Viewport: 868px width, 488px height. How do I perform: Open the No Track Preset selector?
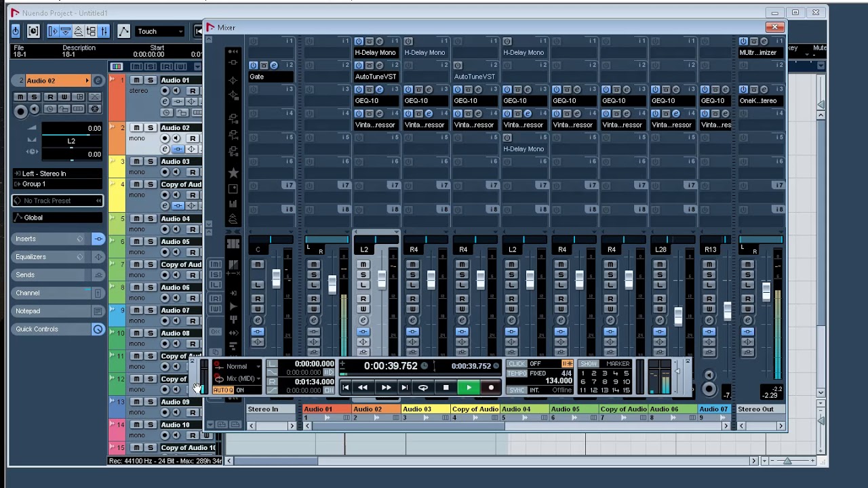[58, 201]
